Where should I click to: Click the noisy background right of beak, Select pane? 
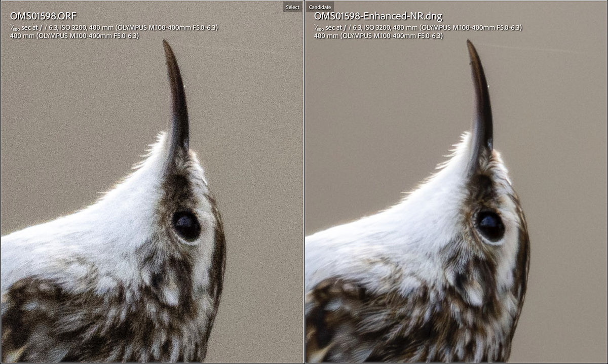pyautogui.click(x=243, y=101)
